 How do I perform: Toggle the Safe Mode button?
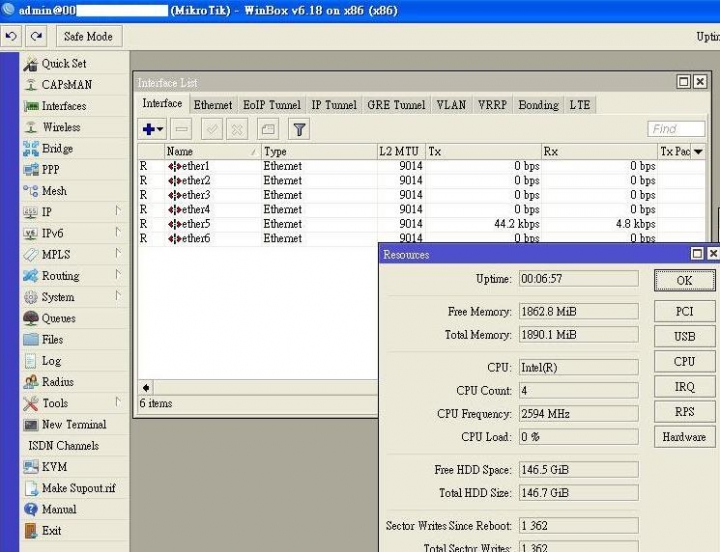point(88,36)
